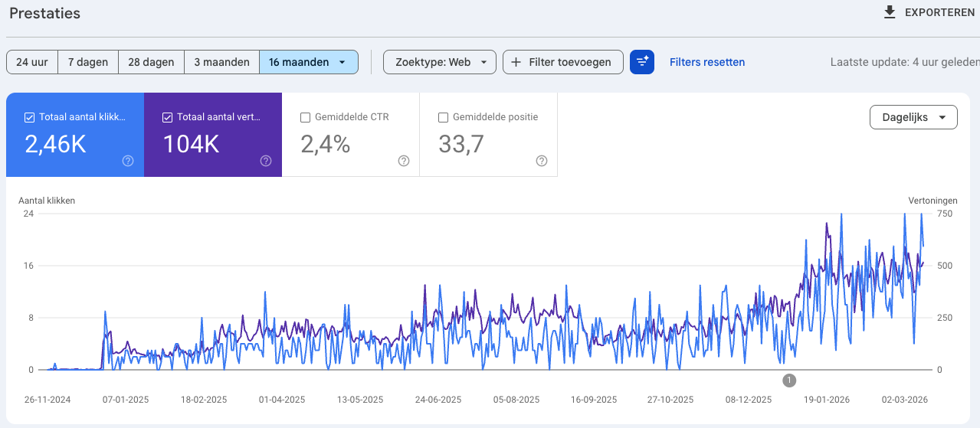Enable the Gemiddelde CTR checkbox

[306, 117]
